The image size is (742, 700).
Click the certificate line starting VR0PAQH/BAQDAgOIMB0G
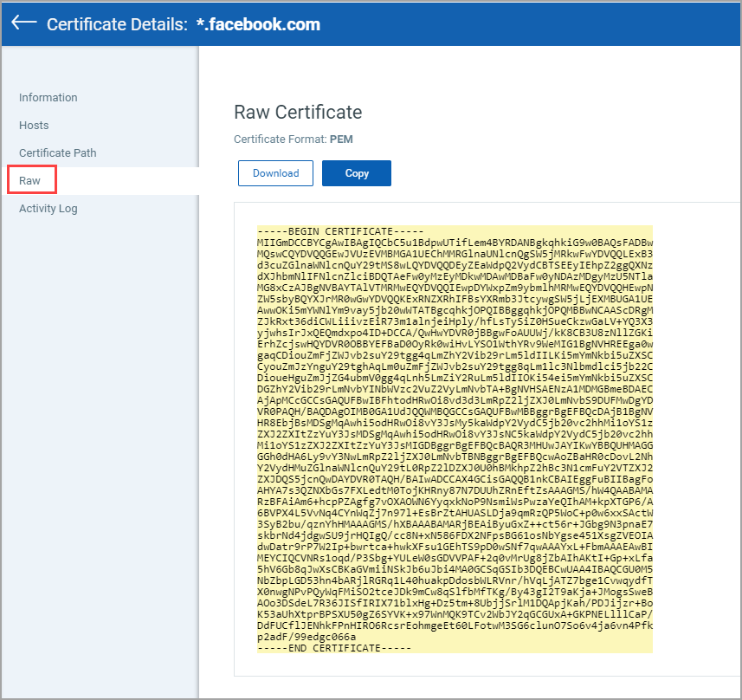455,412
